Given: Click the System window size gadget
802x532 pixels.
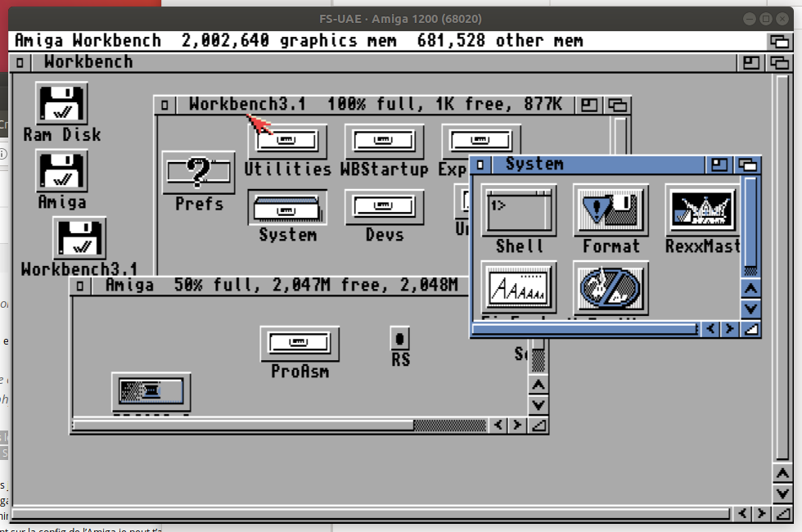Looking at the screenshot, I should 750,329.
